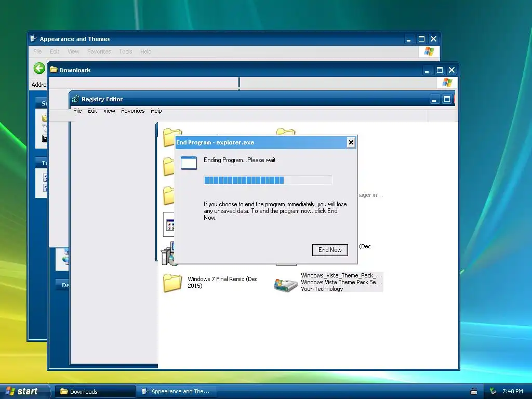
Task: Maximize the Appearance and Themes window
Action: [x=421, y=38]
